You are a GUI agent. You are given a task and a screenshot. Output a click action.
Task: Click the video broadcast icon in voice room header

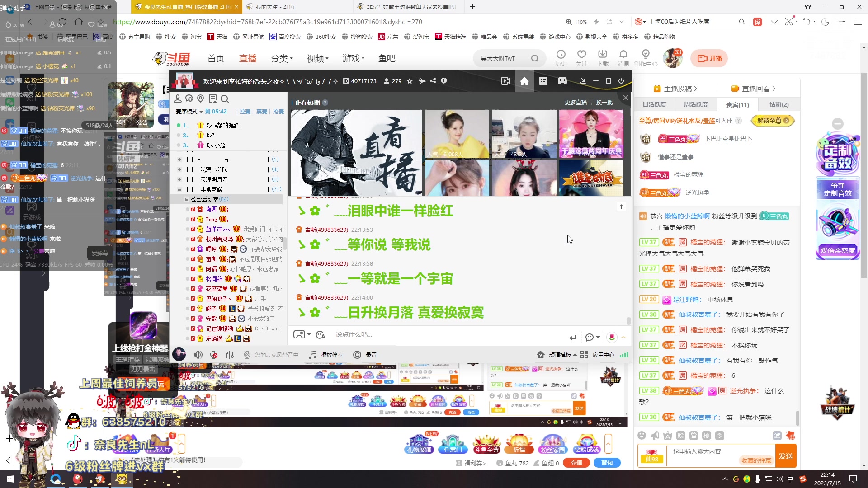point(506,81)
